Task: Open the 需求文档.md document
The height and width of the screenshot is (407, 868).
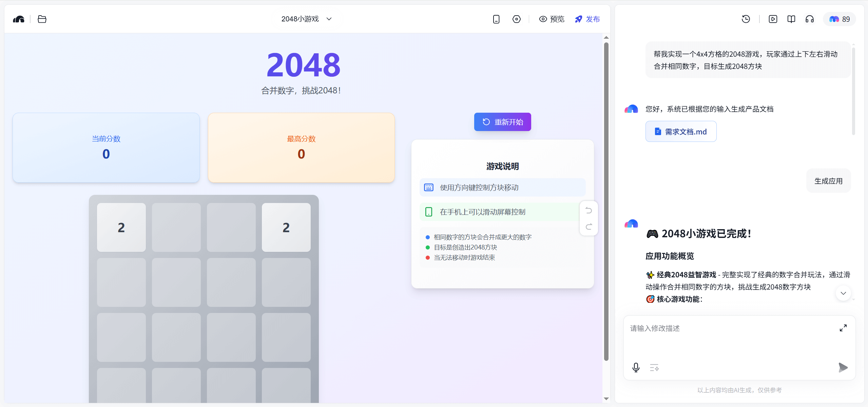Action: [x=681, y=131]
